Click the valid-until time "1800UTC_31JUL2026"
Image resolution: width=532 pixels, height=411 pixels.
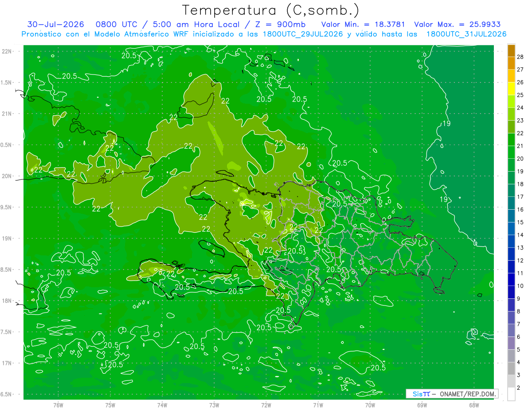pos(466,34)
